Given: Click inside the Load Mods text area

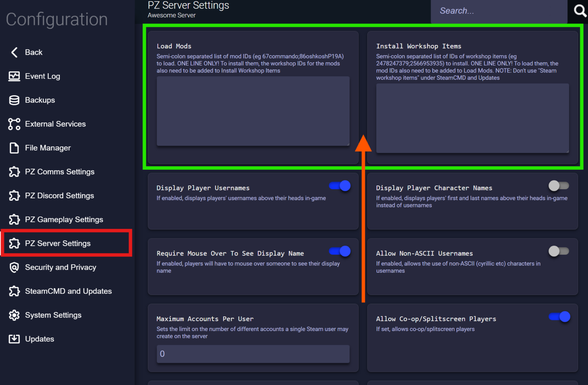Looking at the screenshot, I should click(253, 111).
